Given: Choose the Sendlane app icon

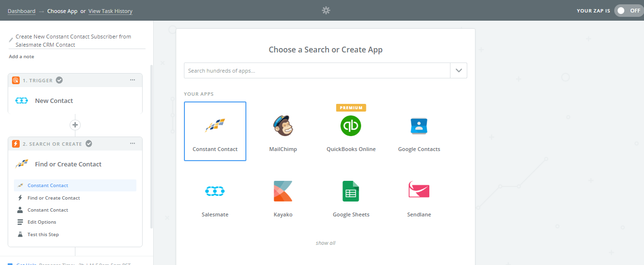Looking at the screenshot, I should 419,189.
